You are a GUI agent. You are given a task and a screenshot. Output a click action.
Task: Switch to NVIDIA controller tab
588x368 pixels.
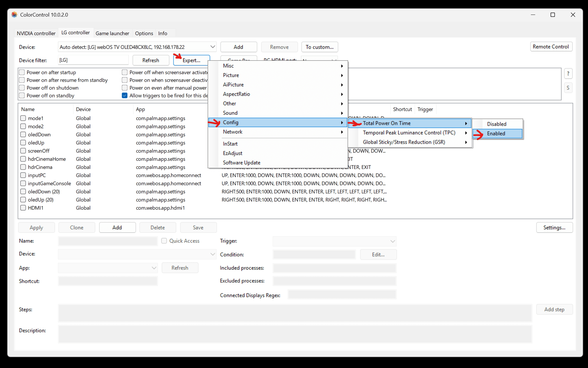coord(36,33)
